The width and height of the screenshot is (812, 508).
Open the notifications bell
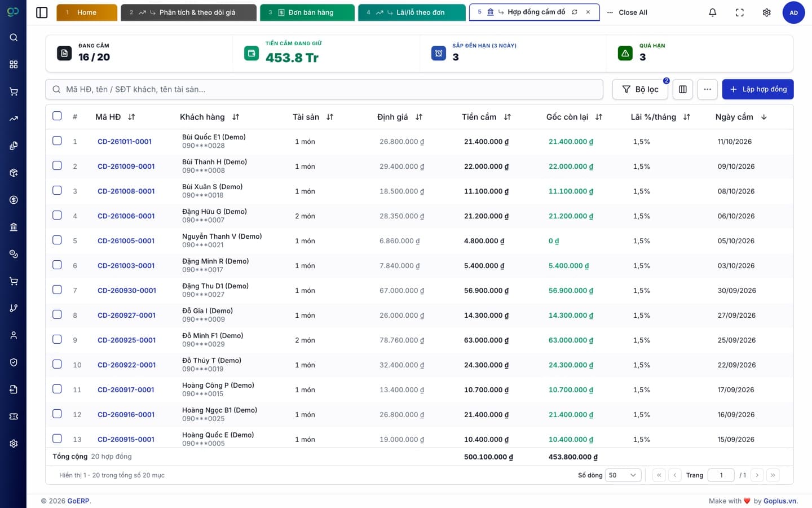point(713,12)
